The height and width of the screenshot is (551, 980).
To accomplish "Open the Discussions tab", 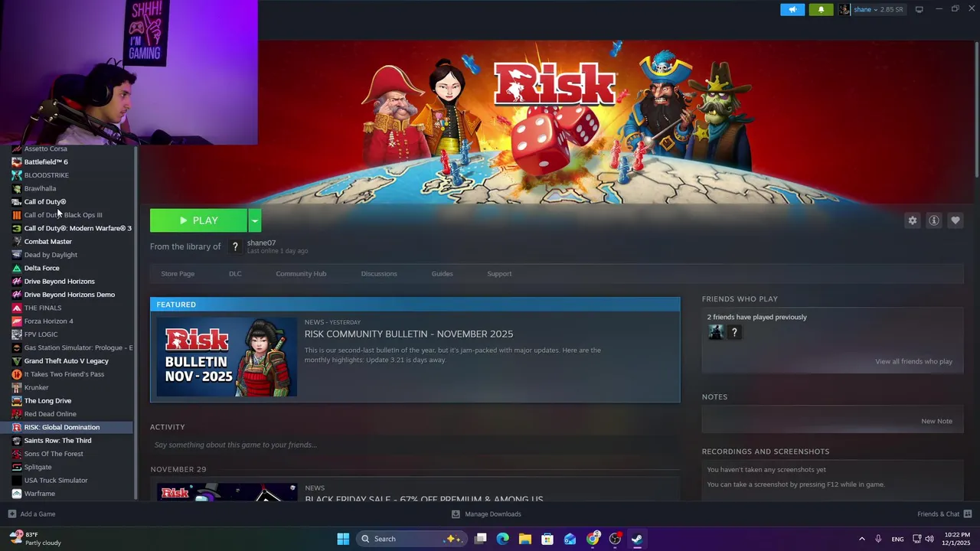I will (x=379, y=274).
